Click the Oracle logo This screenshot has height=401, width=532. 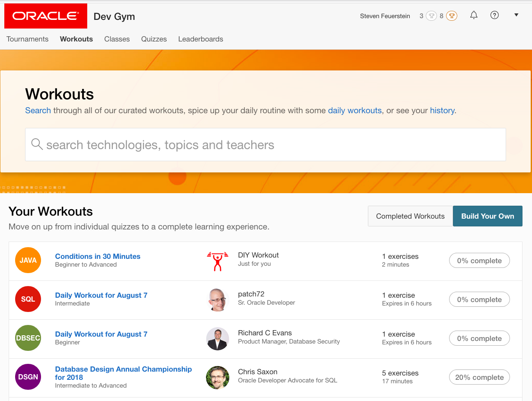coord(46,16)
